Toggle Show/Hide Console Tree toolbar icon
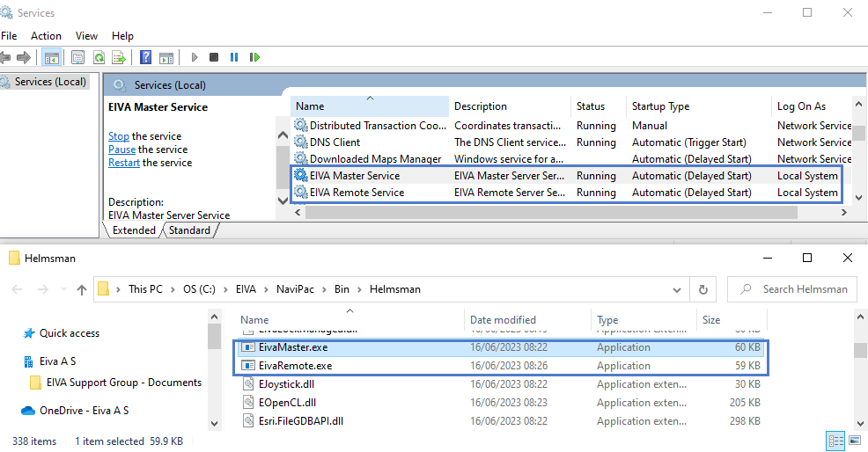Screen dimensions: 868x452 [x=51, y=57]
